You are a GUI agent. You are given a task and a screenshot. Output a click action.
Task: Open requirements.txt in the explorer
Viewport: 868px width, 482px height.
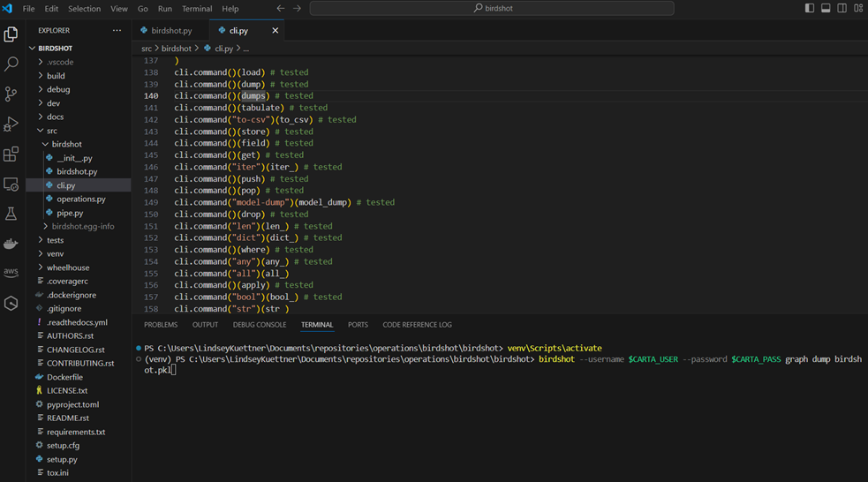coord(79,432)
